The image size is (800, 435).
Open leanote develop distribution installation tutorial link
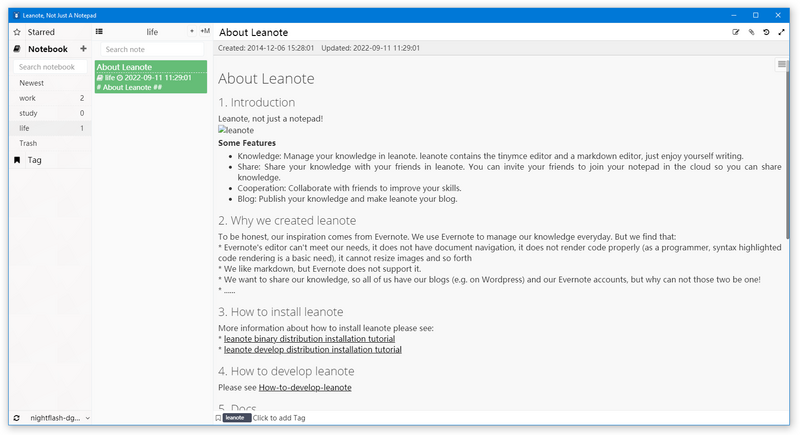[x=313, y=349]
